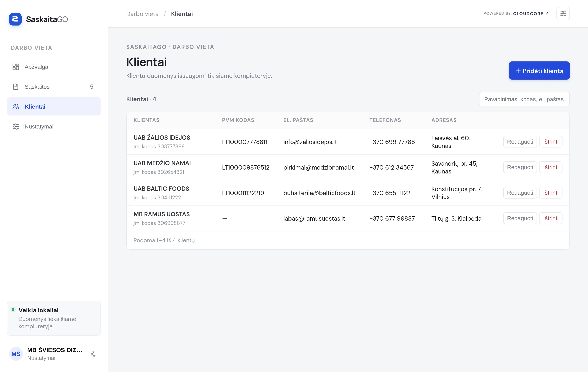Click Ištrinti for MB RAMUS UOSTAS
This screenshot has height=372, width=588.
point(551,218)
